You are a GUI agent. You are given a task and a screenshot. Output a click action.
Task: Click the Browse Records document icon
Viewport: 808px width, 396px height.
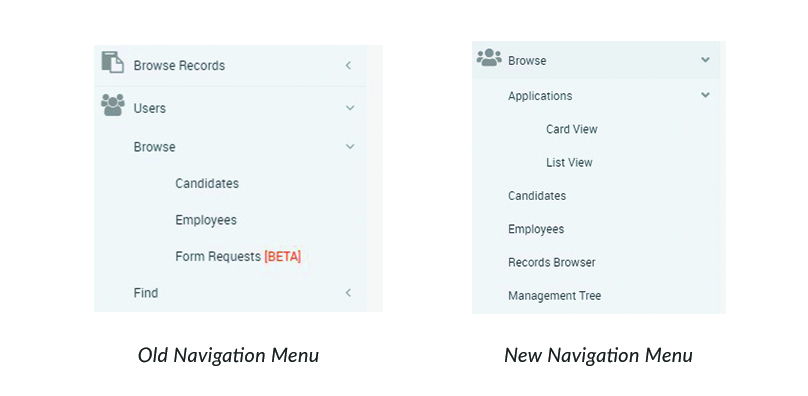point(112,62)
